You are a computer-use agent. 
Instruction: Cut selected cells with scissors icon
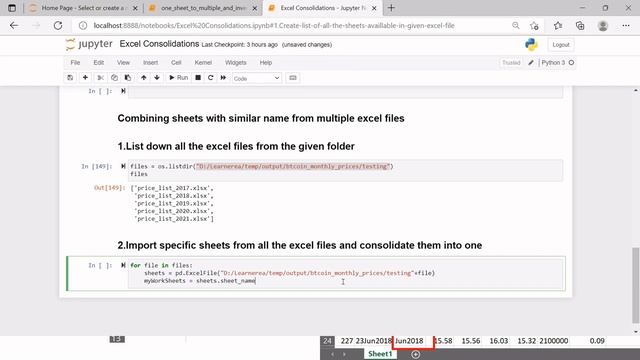tap(100, 78)
